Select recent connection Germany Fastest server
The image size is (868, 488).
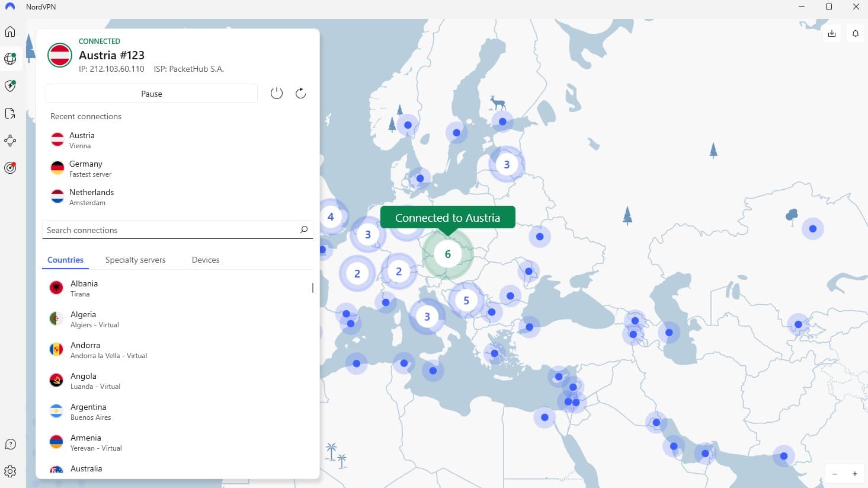178,168
